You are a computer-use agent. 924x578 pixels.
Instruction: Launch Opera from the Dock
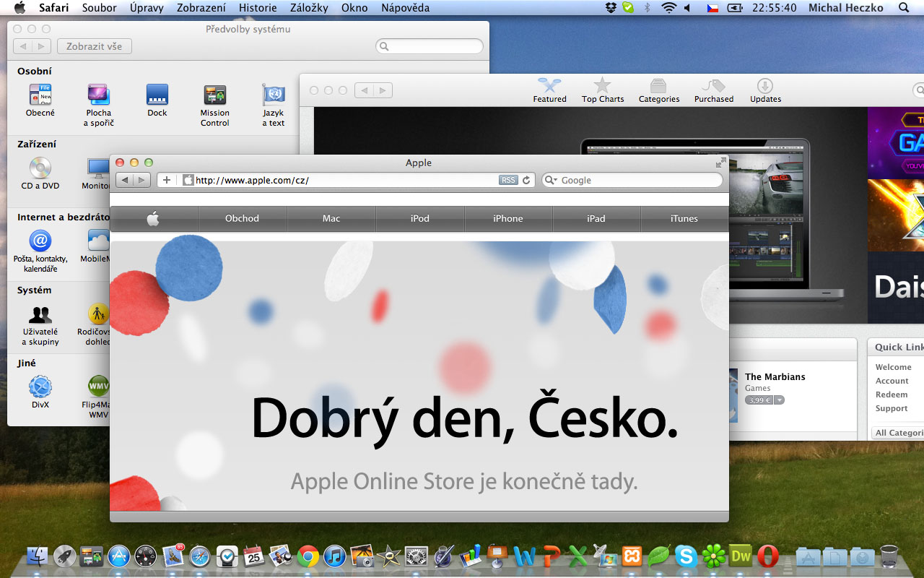point(767,556)
